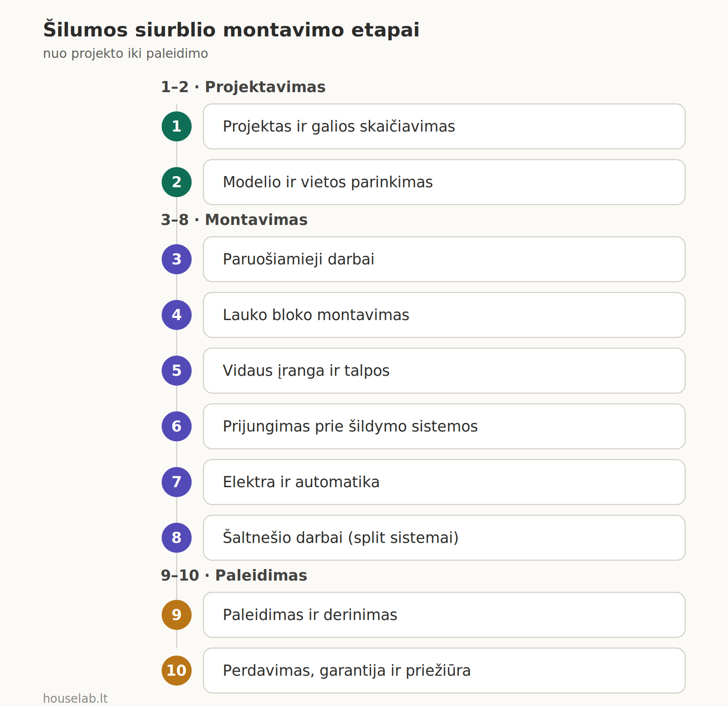The width and height of the screenshot is (728, 707).
Task: Select the Paruošiamieji darbai step card
Action: coord(444,259)
